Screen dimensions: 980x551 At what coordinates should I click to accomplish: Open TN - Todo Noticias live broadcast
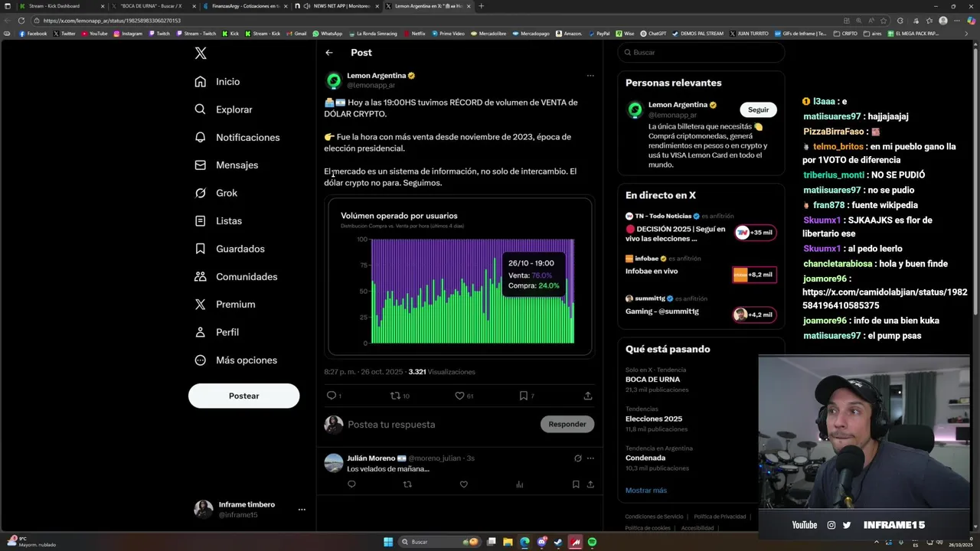701,228
